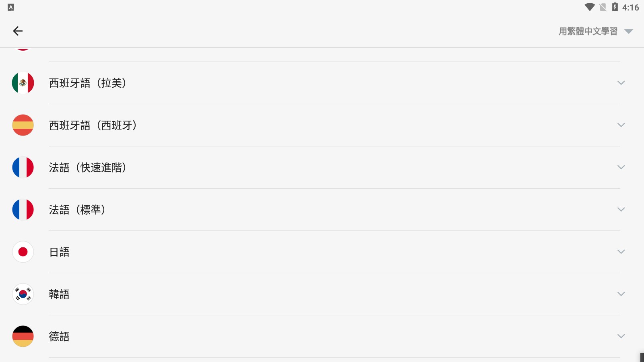Tap the Wi-Fi status bar icon

(x=590, y=7)
